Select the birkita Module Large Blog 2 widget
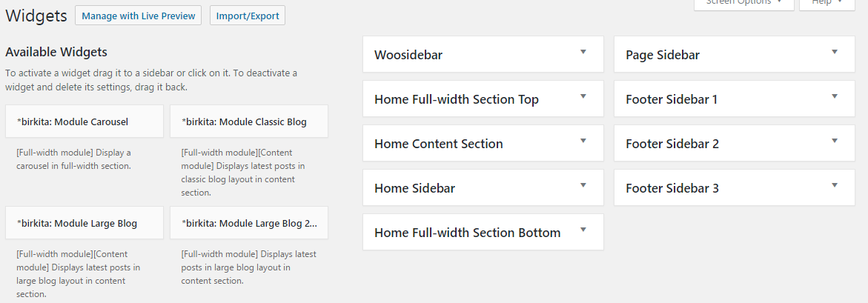This screenshot has height=303, width=868. 249,223
